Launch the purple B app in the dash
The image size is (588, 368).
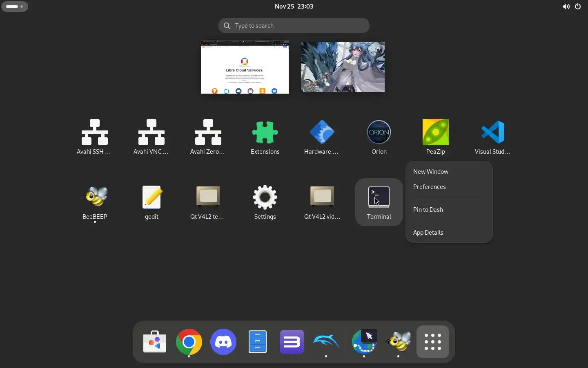(292, 342)
